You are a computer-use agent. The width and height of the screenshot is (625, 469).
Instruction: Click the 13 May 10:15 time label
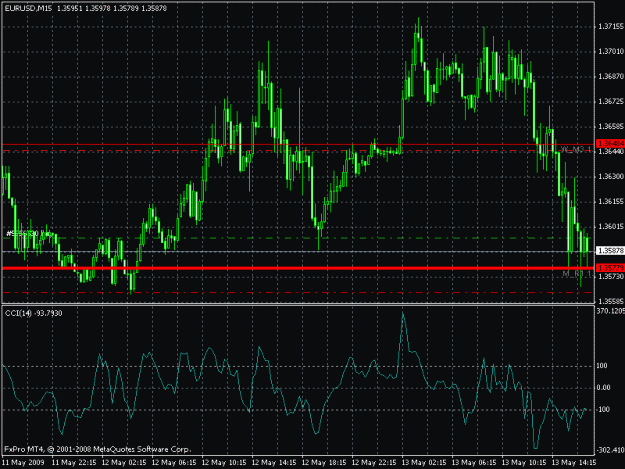(524, 463)
